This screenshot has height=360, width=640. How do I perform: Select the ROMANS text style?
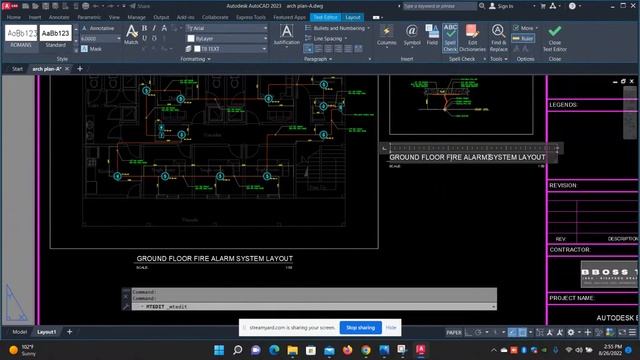[x=21, y=37]
